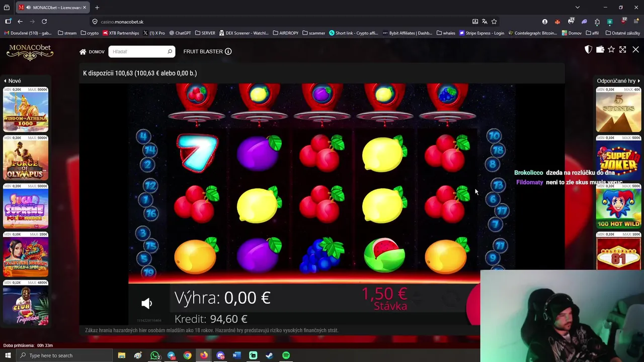Open the stream bookmarks folder
The width and height of the screenshot is (644, 362).
coord(67,33)
